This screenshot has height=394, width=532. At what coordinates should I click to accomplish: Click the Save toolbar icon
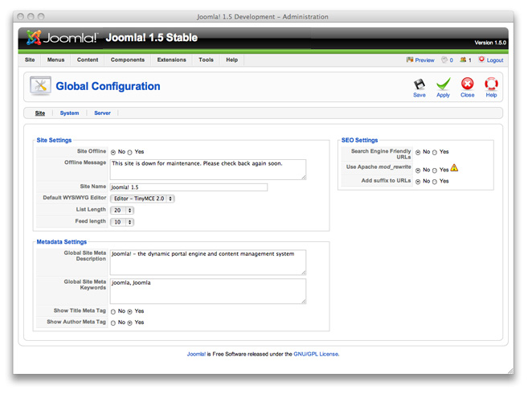419,84
